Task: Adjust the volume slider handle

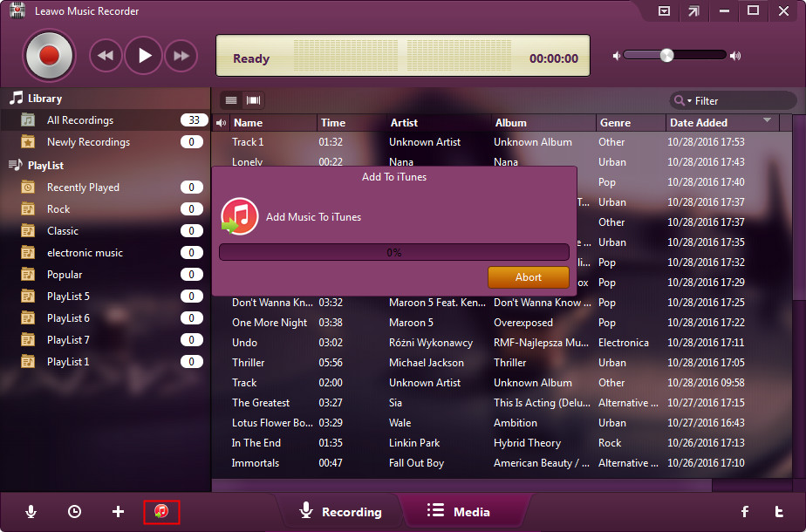Action: pos(666,55)
